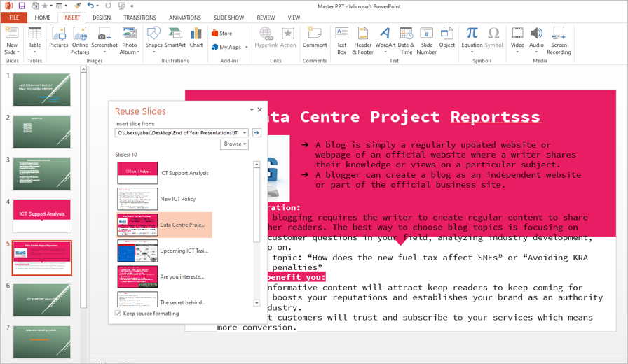Insert Online Pictures
This screenshot has width=628, height=364.
click(80, 38)
